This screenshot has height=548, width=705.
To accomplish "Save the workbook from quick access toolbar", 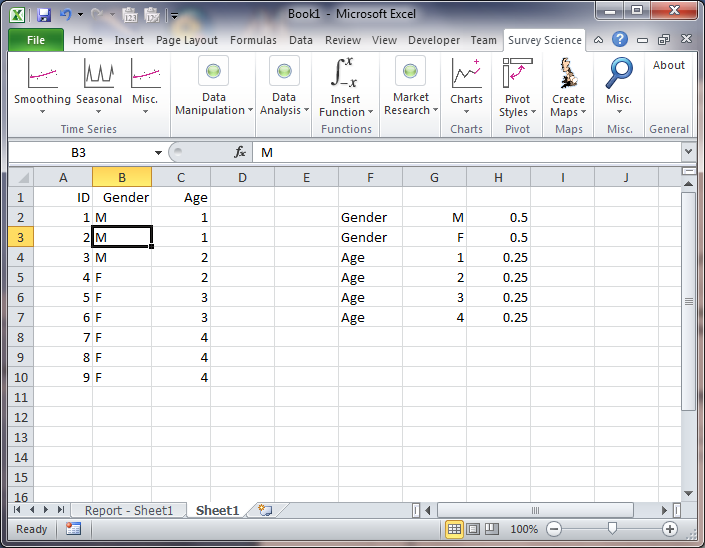I will tap(44, 15).
